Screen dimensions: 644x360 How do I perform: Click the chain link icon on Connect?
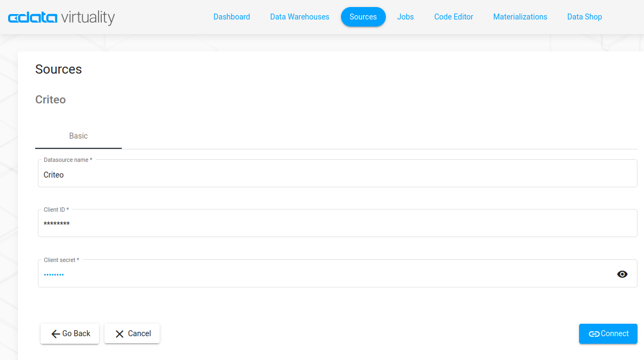click(594, 334)
